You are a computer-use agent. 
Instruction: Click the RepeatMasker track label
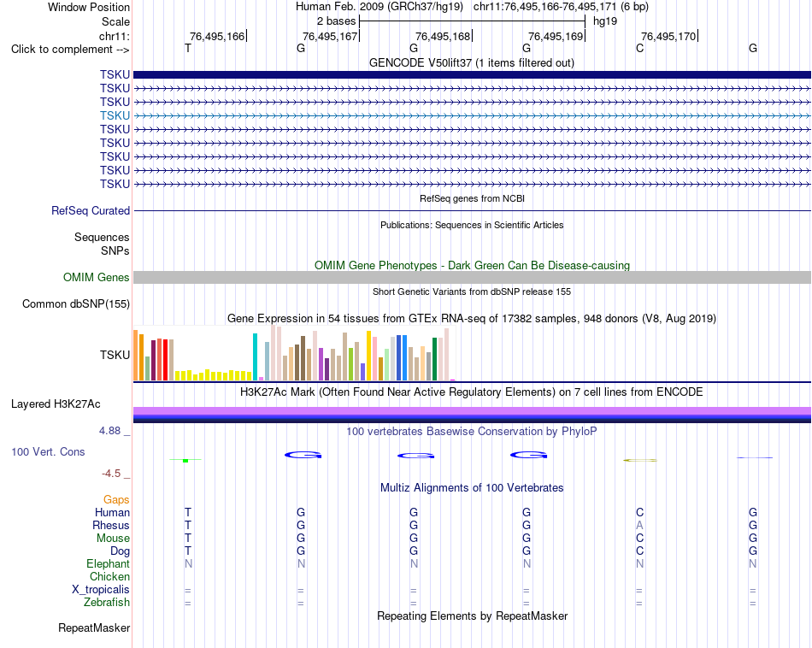click(94, 627)
